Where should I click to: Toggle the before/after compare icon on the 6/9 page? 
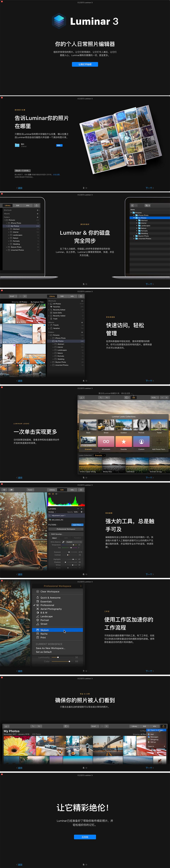coord(11,490)
